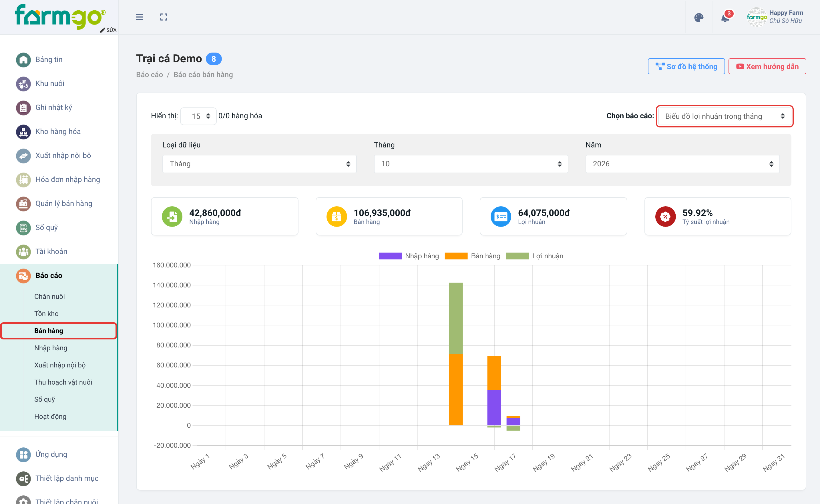This screenshot has width=820, height=504.
Task: Click the 64,075,000đ Lợi nhuận card
Action: 553,216
